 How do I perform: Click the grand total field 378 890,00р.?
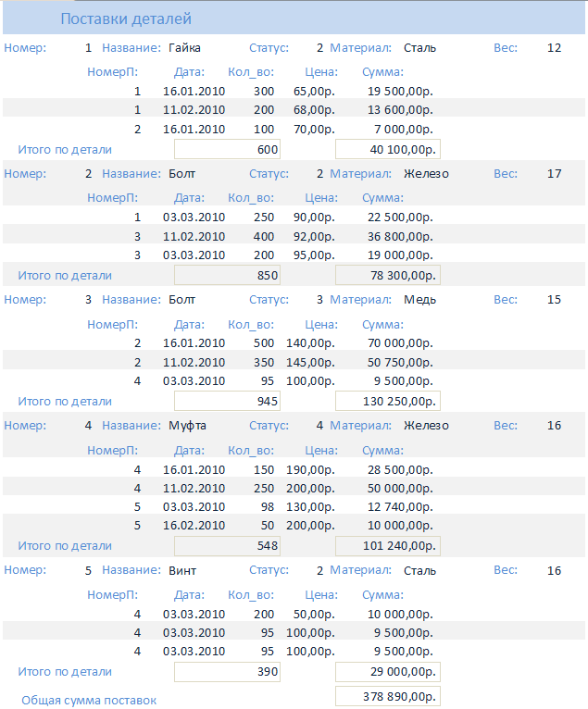(387, 697)
